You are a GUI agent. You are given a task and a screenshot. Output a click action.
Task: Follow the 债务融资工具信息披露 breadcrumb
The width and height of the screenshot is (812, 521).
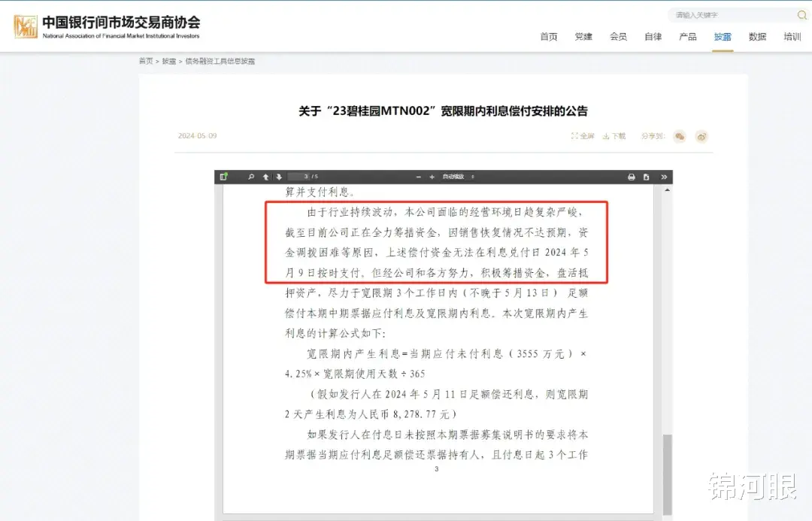coord(220,61)
